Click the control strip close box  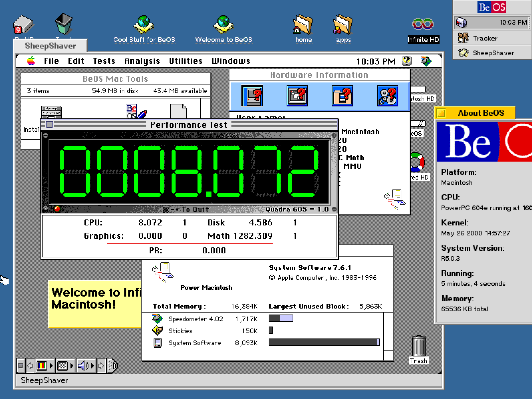click(x=21, y=366)
